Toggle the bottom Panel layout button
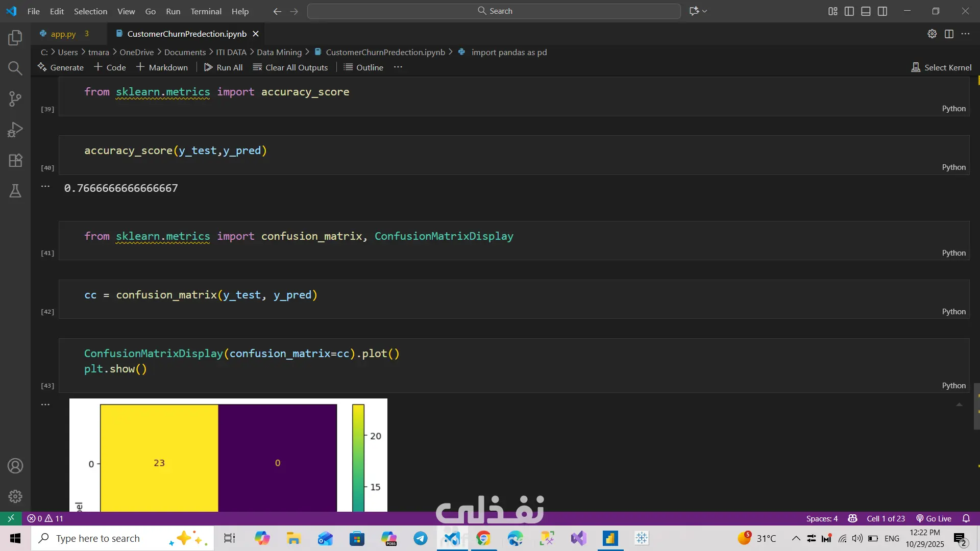Image resolution: width=980 pixels, height=551 pixels. [x=866, y=11]
